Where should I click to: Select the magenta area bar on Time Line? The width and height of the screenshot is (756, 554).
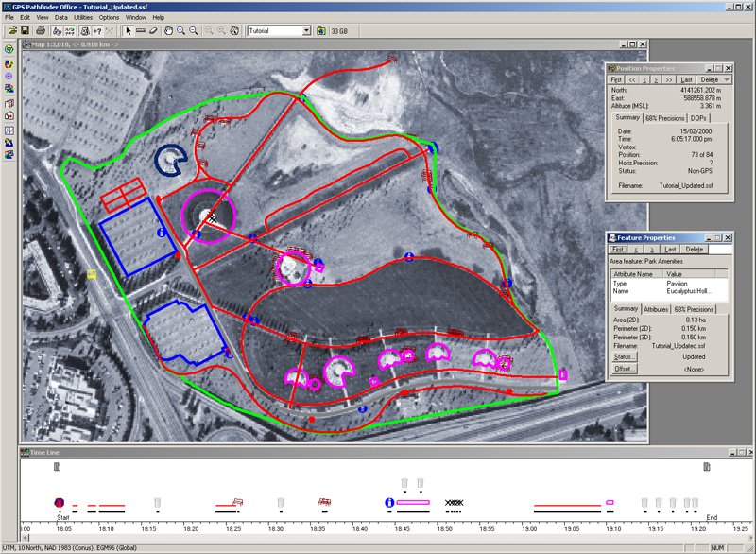413,502
